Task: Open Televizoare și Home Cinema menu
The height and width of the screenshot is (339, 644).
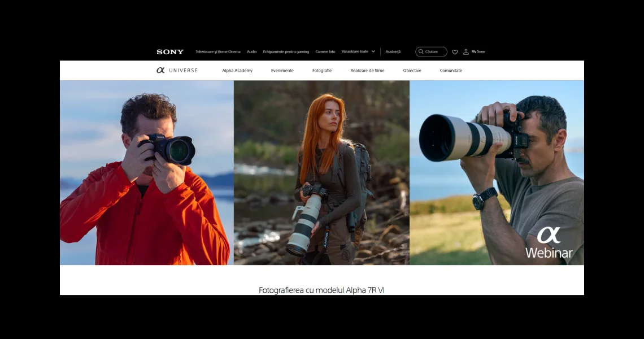Action: coord(218,52)
